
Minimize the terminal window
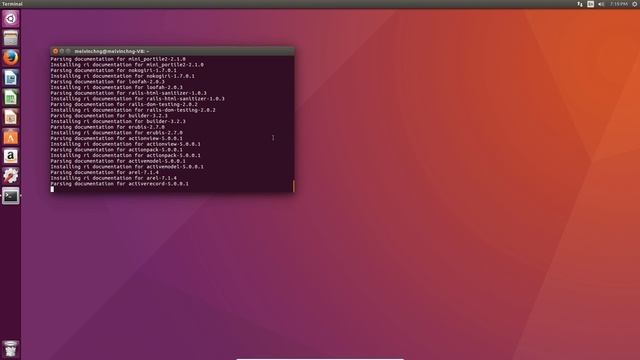click(x=62, y=51)
